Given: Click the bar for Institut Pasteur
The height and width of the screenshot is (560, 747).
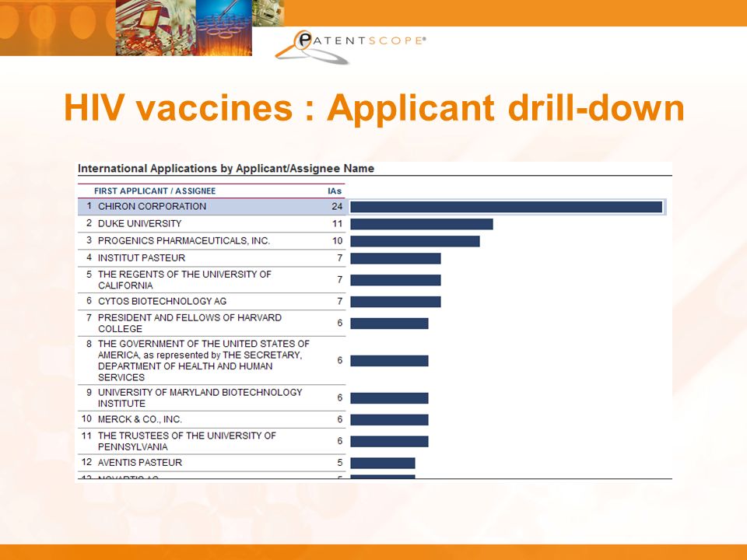Looking at the screenshot, I should point(395,258).
